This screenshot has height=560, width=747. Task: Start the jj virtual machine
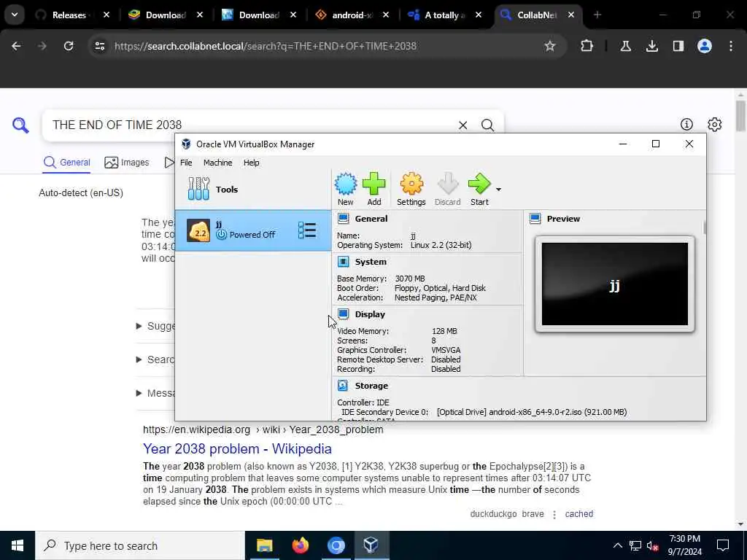coord(479,189)
